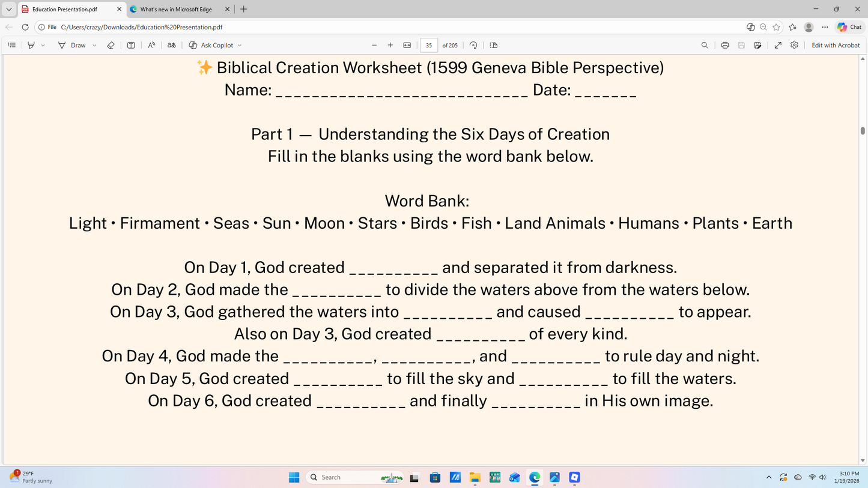Screen dimensions: 868x488
Task: Click Edit with Acrobat
Action: coord(836,45)
